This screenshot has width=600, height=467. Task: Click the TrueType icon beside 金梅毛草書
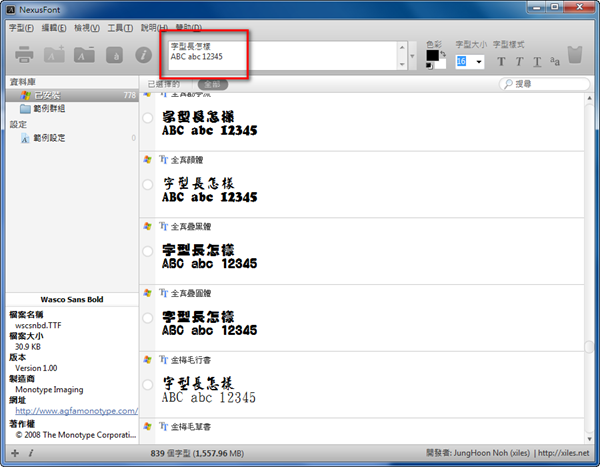(x=163, y=426)
